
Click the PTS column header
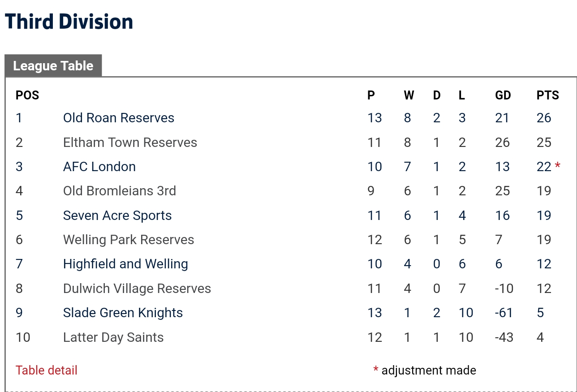[x=548, y=95]
